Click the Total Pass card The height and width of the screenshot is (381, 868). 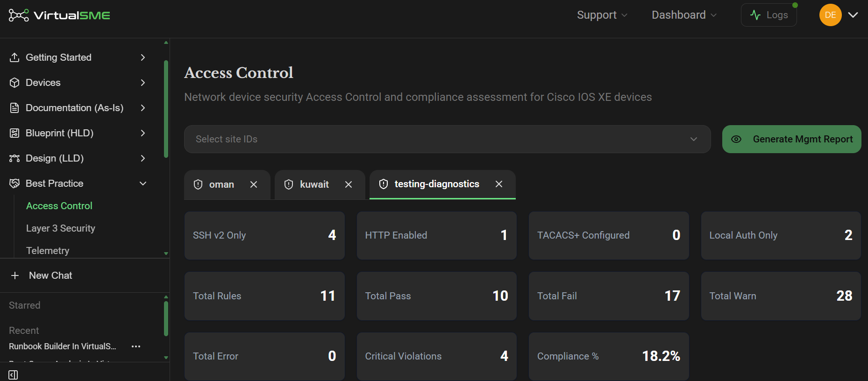pyautogui.click(x=436, y=296)
